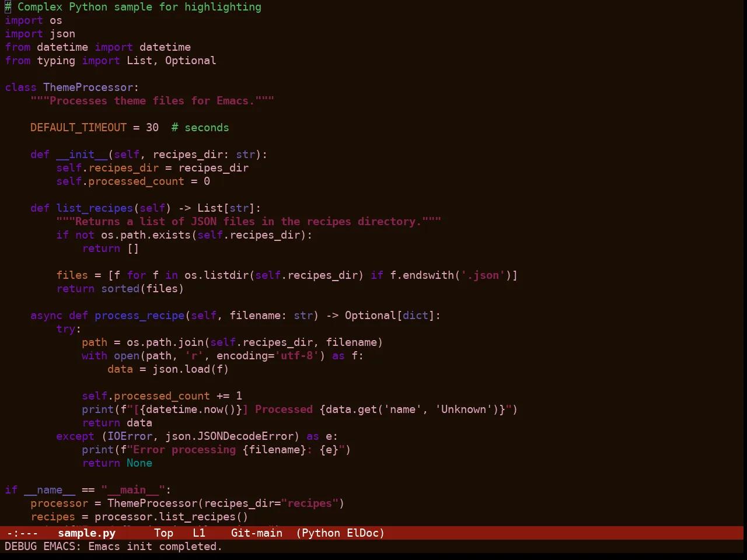Click the sample.py buffer name in mode line
Screen dimensions: 747x560
(x=86, y=533)
